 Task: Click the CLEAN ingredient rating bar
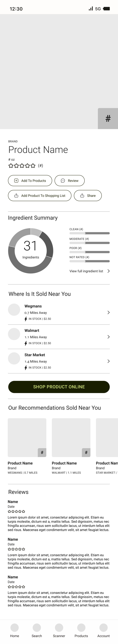click(x=90, y=233)
